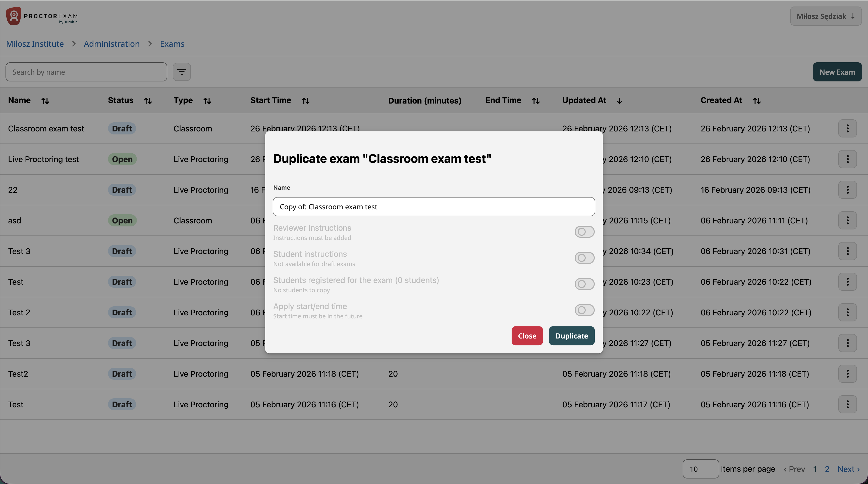
Task: Click the Prev page link
Action: (x=794, y=469)
